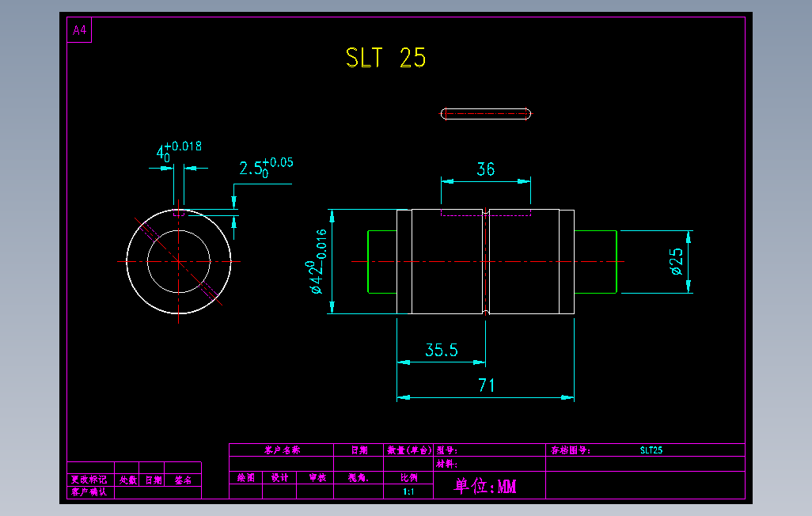812x516 pixels.
Task: Select the "日期" cell next to 客户名称
Action: click(359, 450)
